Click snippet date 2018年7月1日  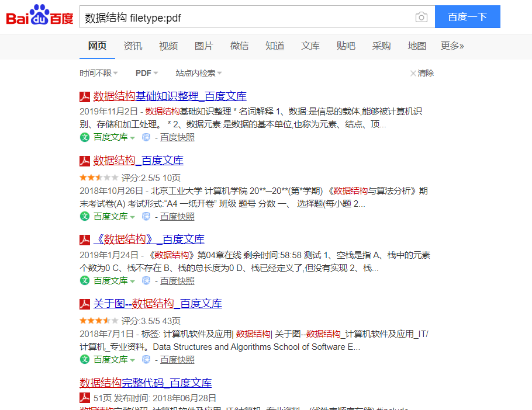pos(106,334)
